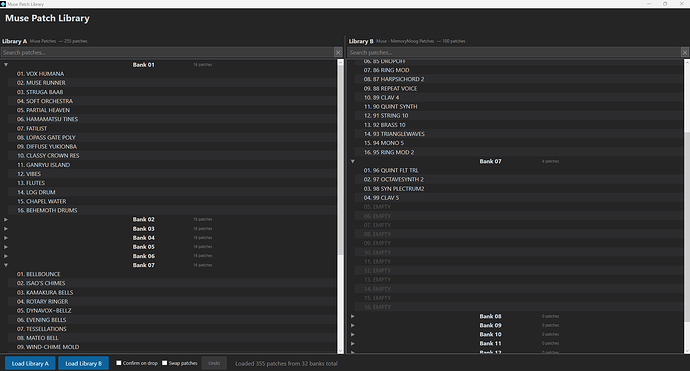Click the Library A vertical scrollbar
Screen dimensions: 690x371
tap(340, 206)
